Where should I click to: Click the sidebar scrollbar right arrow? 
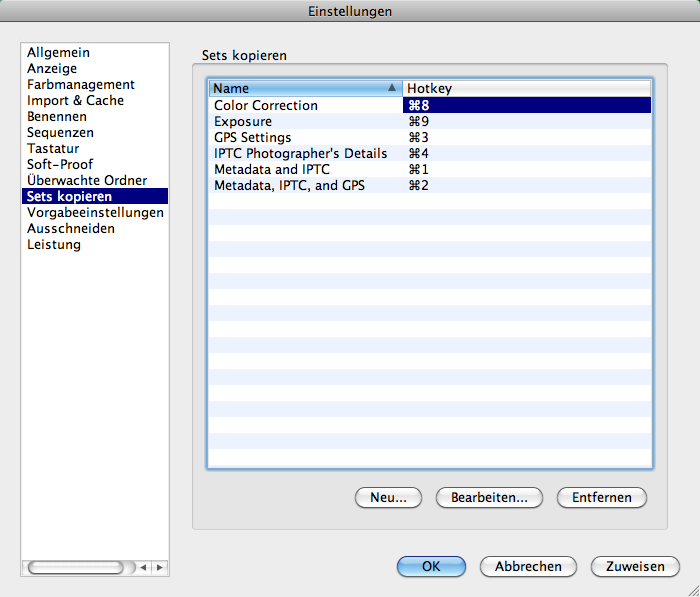pos(158,567)
